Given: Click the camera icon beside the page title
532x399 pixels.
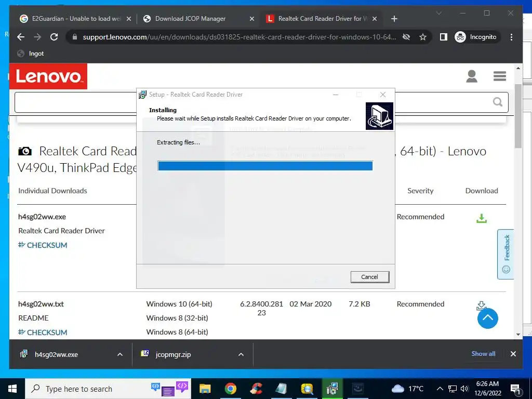Looking at the screenshot, I should pos(25,151).
